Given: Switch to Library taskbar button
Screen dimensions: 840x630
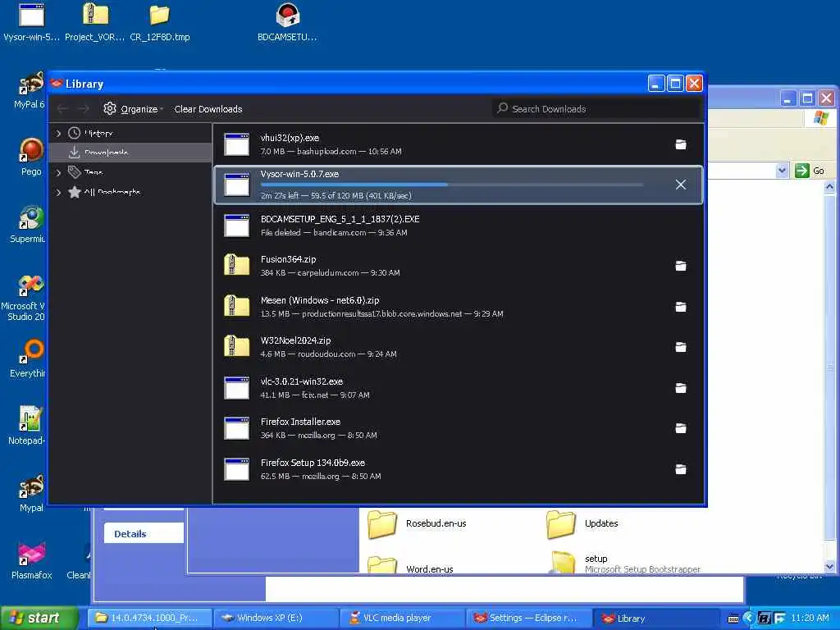Looking at the screenshot, I should (655, 619).
